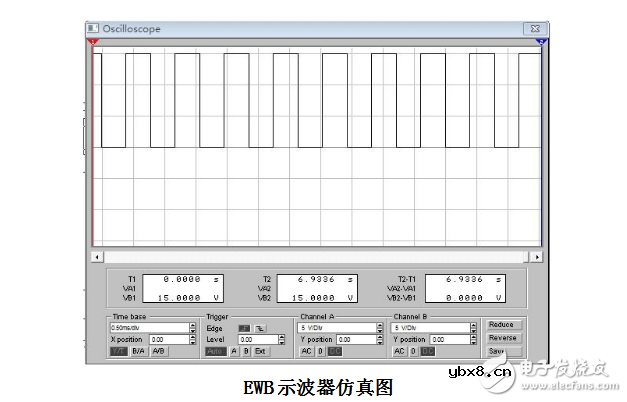
Task: Adjust trigger Level stepper arrows
Action: point(282,340)
